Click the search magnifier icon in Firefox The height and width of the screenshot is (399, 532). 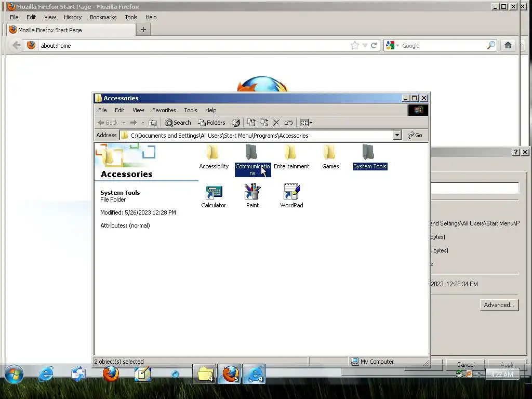tap(491, 46)
